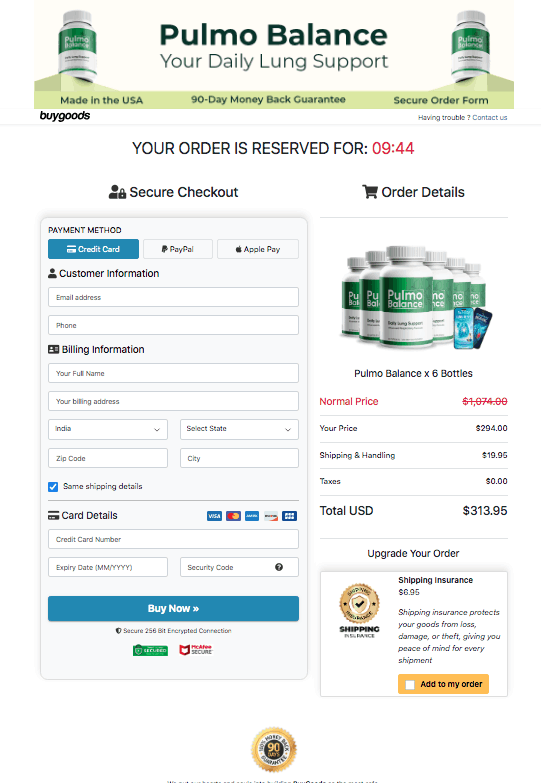This screenshot has width=541, height=783.
Task: Click the Buy Now button
Action: click(173, 608)
